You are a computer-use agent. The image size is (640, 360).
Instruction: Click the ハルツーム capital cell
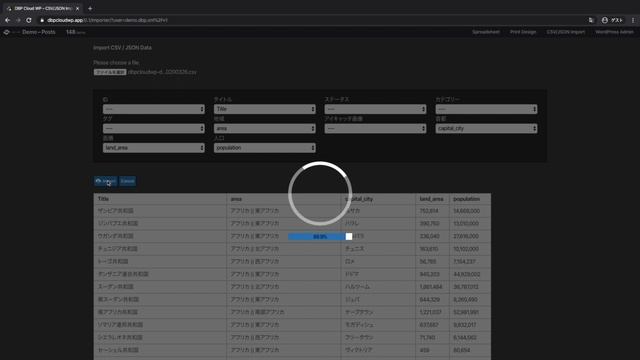pos(378,287)
